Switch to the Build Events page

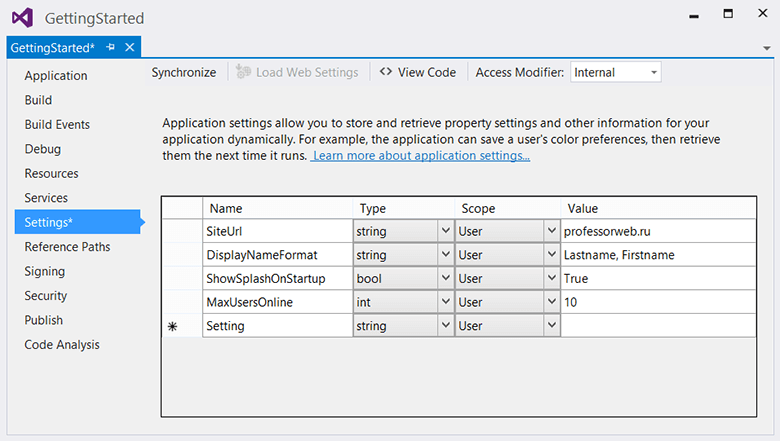[x=57, y=124]
